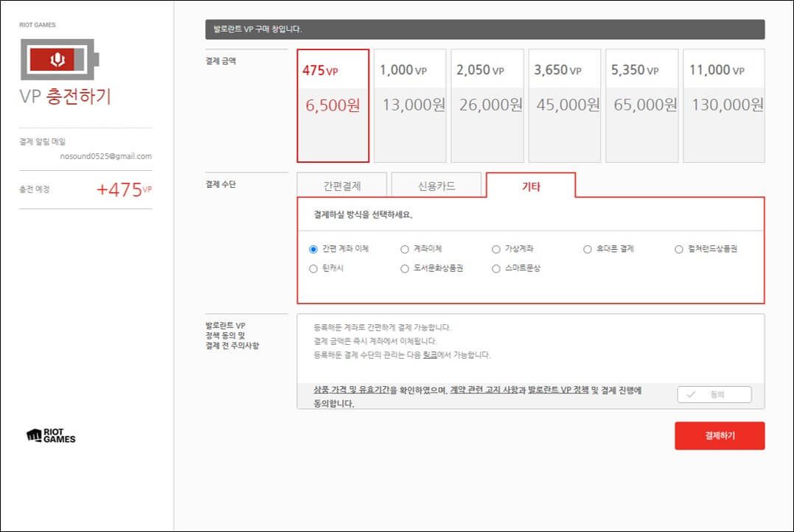The image size is (794, 532).
Task: Click the VP 충전하기 title
Action: 65,97
